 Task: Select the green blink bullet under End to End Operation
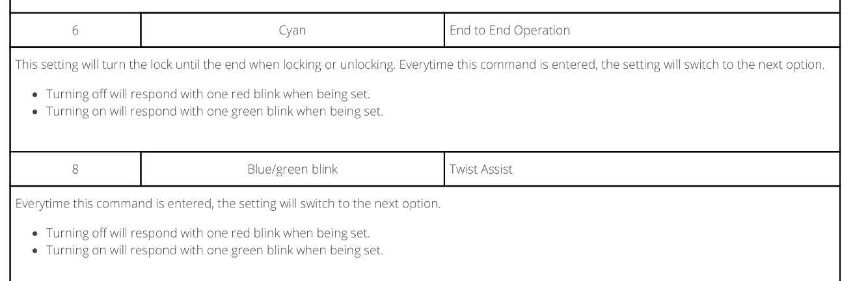point(214,111)
